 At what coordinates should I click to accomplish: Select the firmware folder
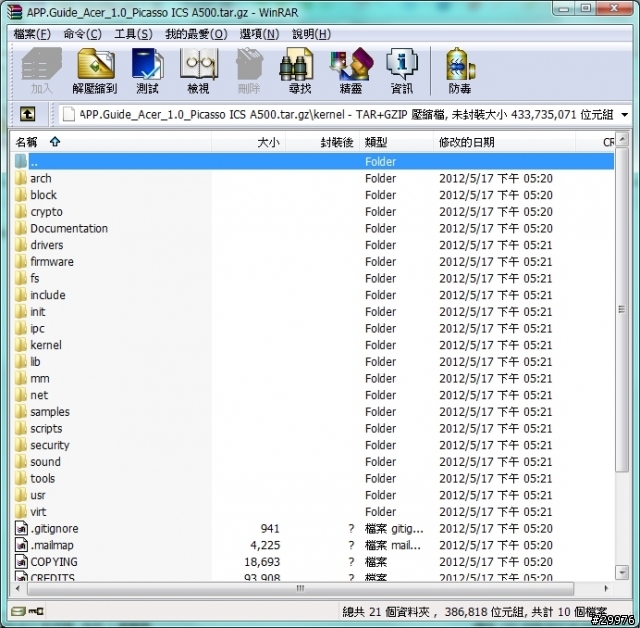52,262
